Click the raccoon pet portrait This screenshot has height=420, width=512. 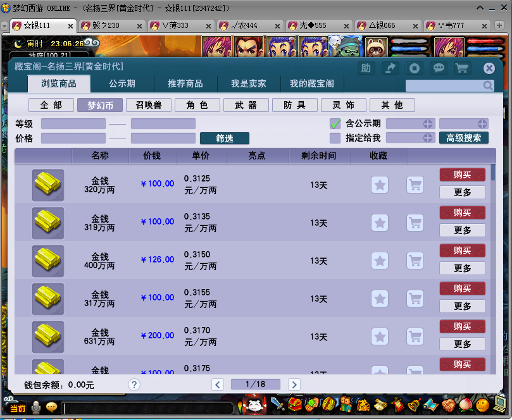click(377, 47)
